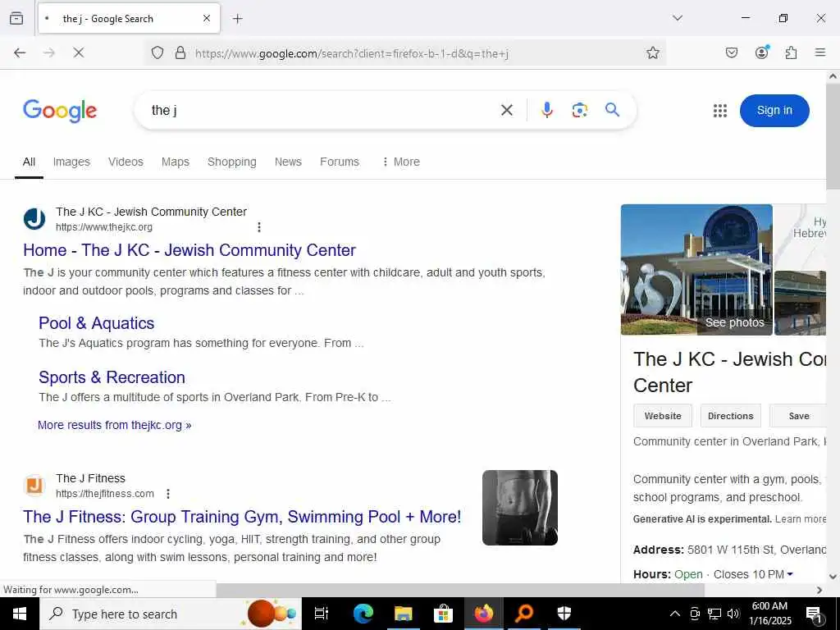Clear the search box with X
The width and height of the screenshot is (840, 630).
coord(507,110)
